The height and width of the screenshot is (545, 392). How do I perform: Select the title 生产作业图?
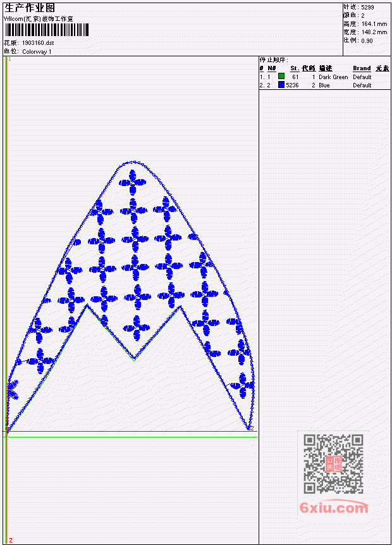(30, 8)
